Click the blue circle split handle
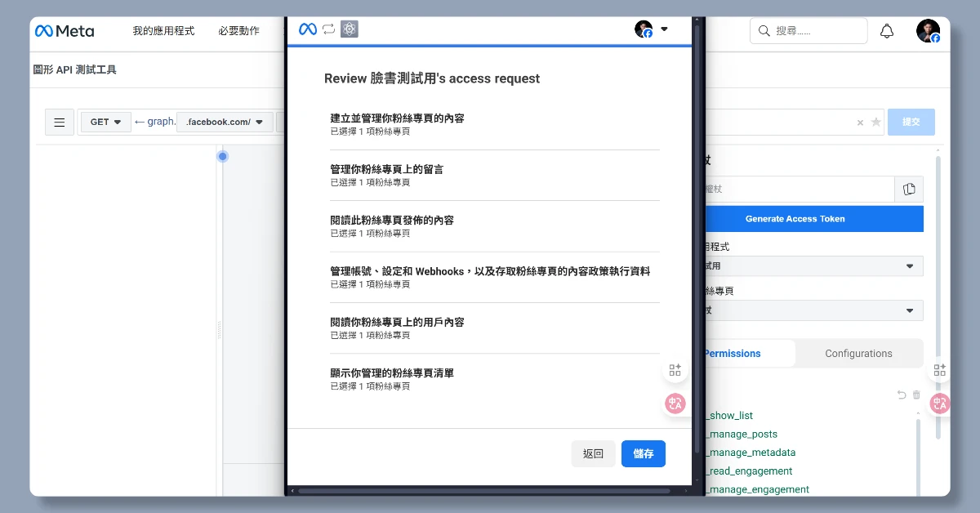 pos(222,156)
